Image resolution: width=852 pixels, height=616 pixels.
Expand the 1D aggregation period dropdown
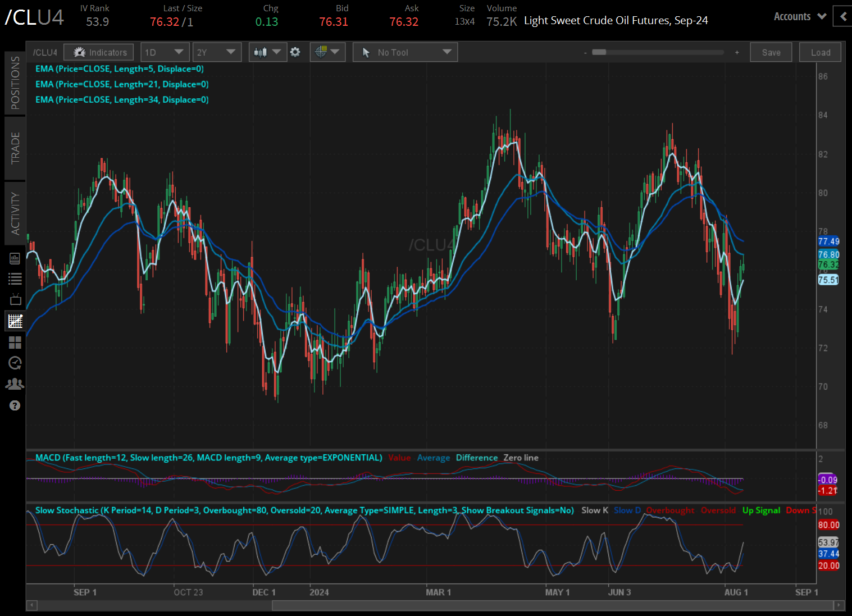(165, 52)
